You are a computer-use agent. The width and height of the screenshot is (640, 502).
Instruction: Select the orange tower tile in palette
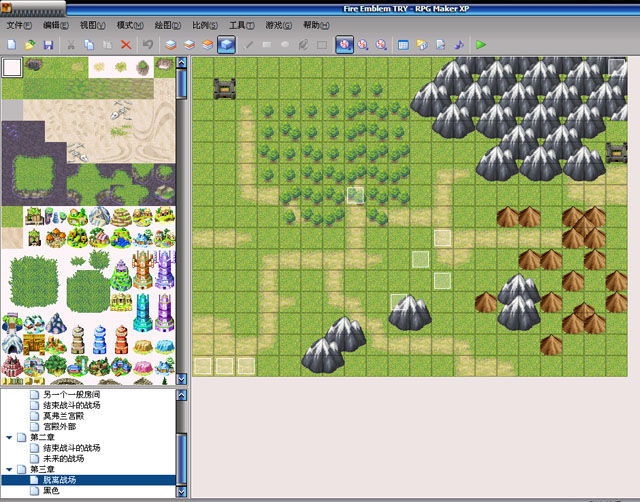click(x=142, y=269)
